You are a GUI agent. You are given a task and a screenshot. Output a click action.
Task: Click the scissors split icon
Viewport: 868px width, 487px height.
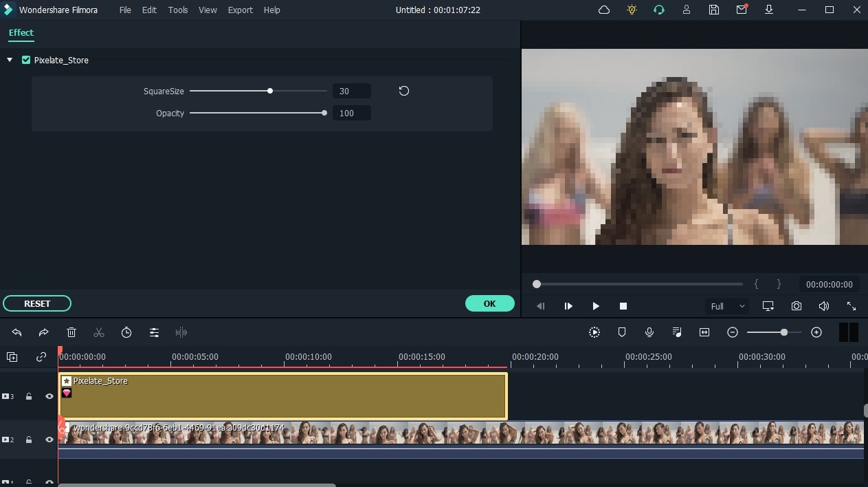(x=99, y=332)
